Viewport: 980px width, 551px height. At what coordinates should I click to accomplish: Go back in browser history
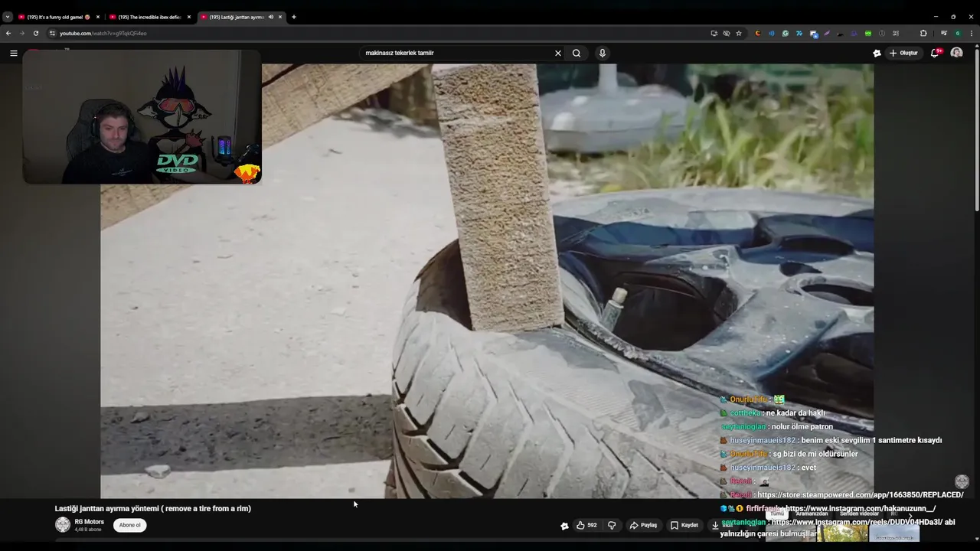pyautogui.click(x=8, y=33)
